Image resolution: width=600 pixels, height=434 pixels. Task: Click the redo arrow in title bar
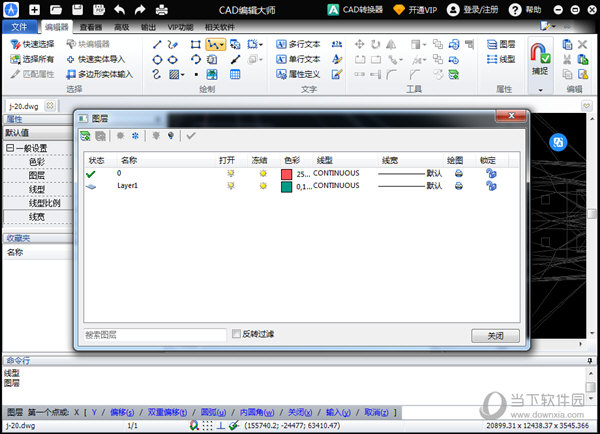[x=140, y=10]
